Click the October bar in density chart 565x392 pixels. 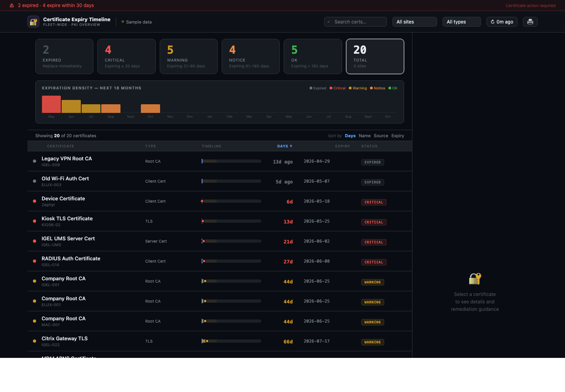pos(150,109)
